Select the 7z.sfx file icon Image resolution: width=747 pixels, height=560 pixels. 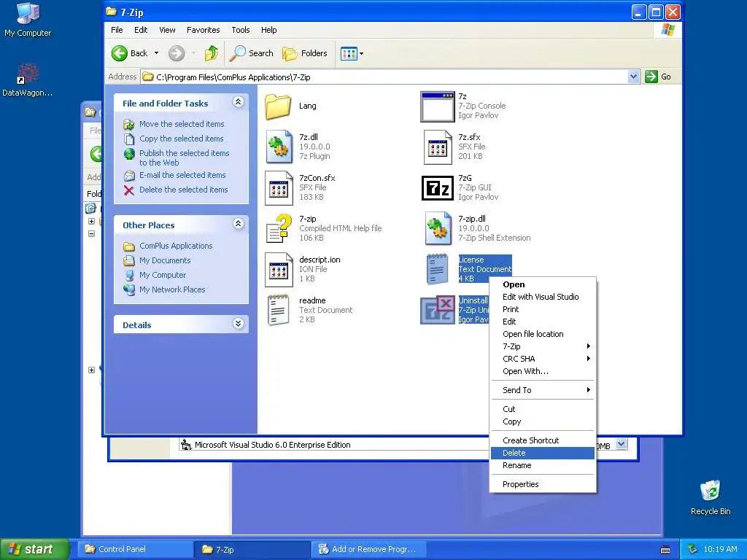438,147
